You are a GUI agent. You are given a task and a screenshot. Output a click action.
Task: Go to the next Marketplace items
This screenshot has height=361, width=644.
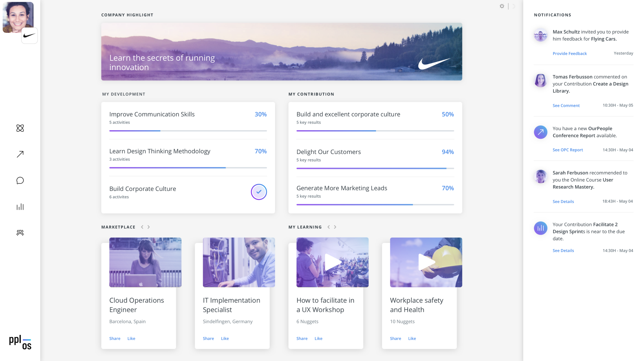click(149, 227)
